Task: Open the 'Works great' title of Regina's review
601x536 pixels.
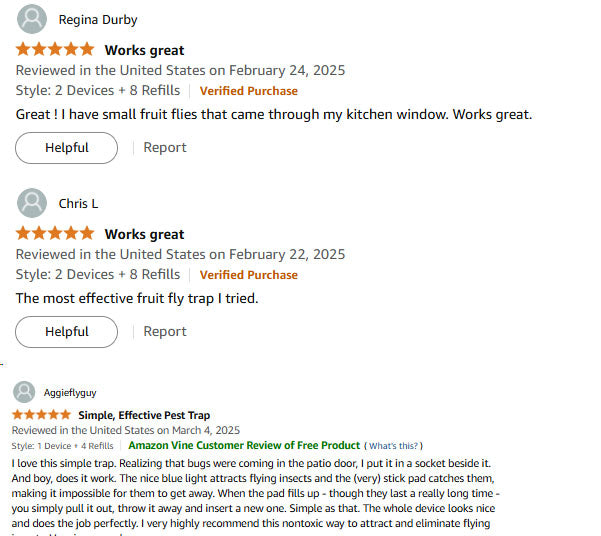Action: [x=144, y=50]
